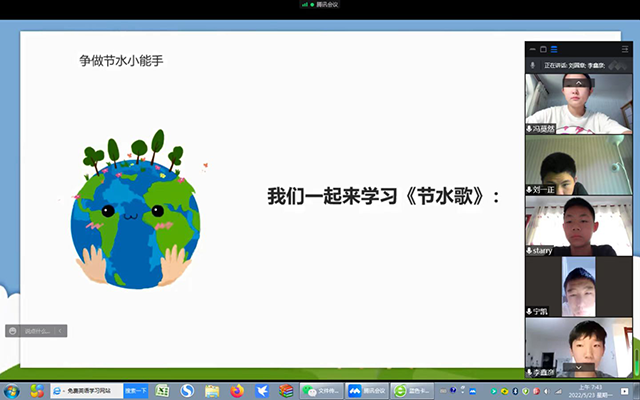
Task: Open the Bluetooth tray icon
Action: pos(515,391)
